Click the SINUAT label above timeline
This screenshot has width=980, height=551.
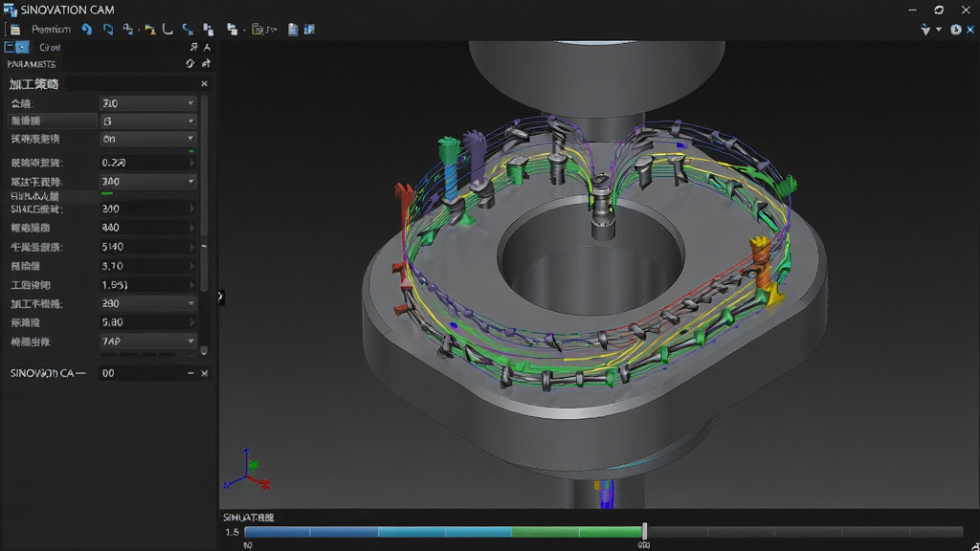pos(249,518)
